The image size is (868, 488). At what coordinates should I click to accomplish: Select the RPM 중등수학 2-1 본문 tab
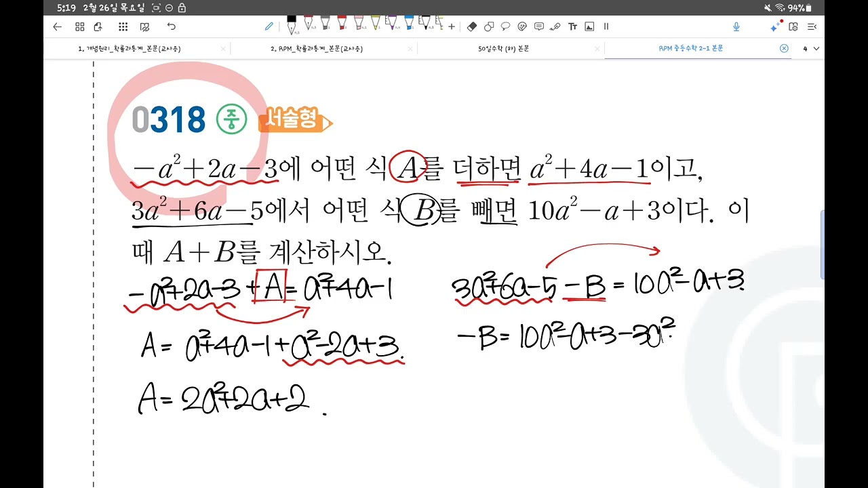tap(690, 49)
